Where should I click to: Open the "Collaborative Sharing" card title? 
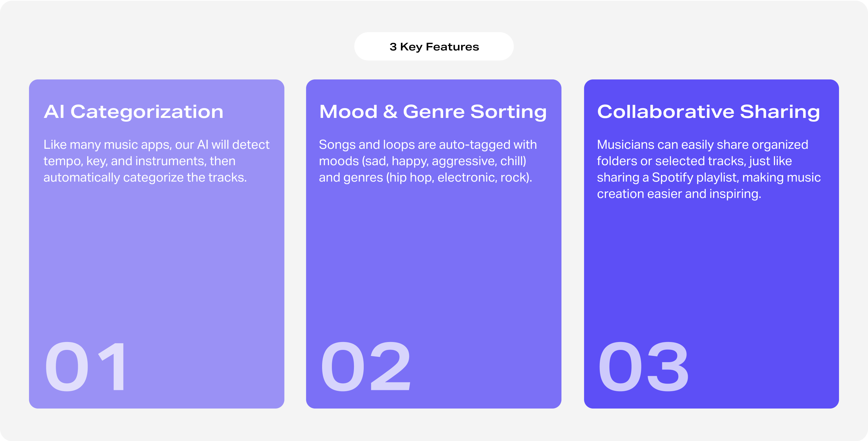[708, 112]
